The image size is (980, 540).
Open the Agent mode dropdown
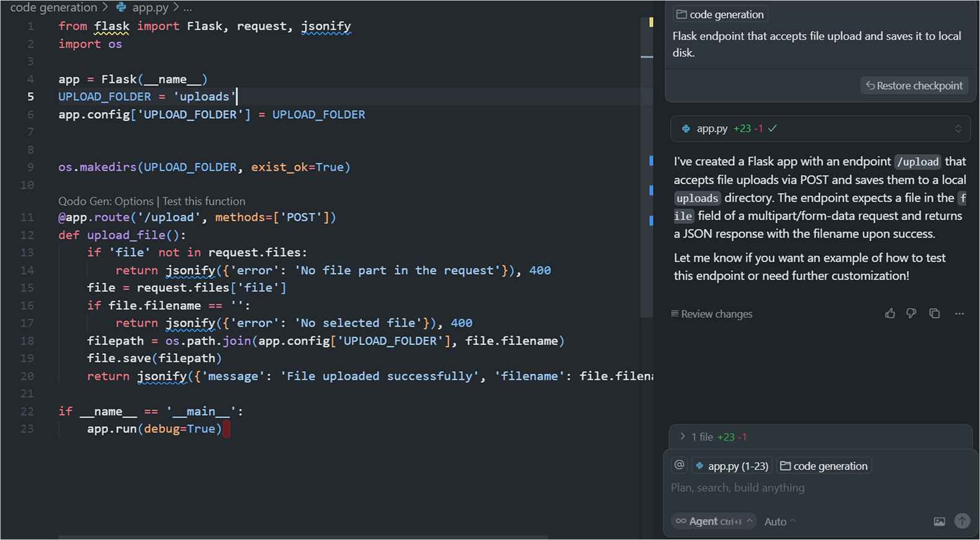[x=714, y=521]
